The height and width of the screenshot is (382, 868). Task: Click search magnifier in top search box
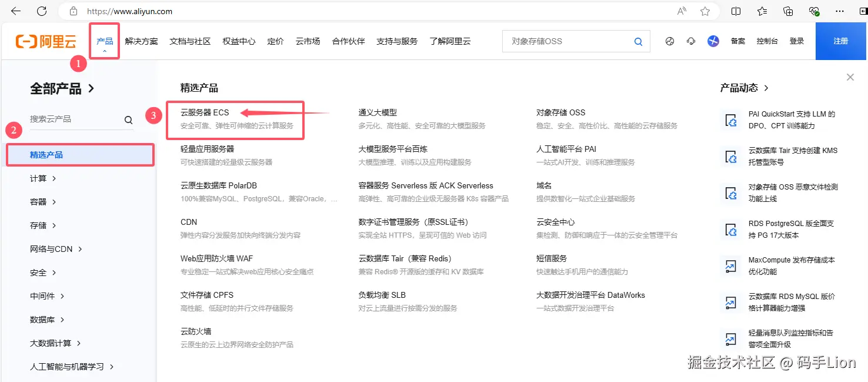pos(638,41)
